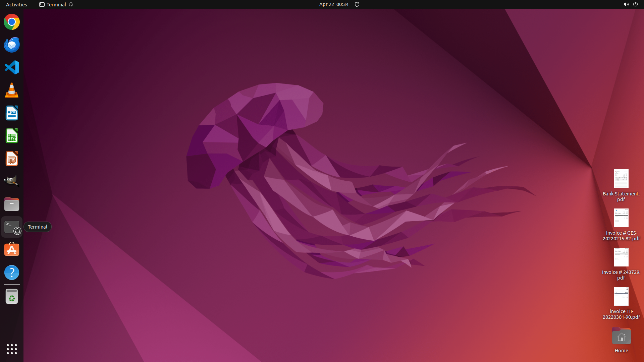The height and width of the screenshot is (362, 644).
Task: Open LibreOffice Impress presentations
Action: click(x=12, y=159)
